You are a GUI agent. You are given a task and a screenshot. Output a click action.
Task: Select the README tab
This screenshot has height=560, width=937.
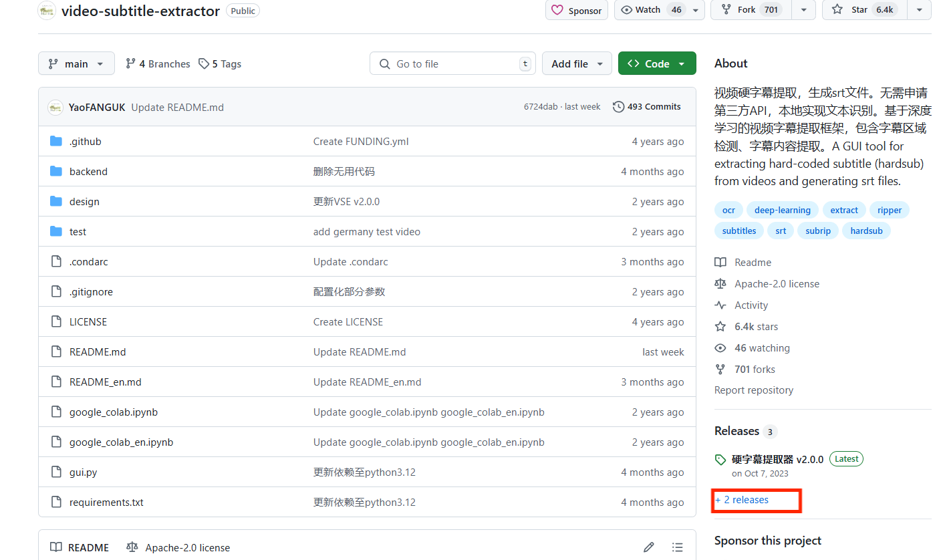click(x=80, y=547)
